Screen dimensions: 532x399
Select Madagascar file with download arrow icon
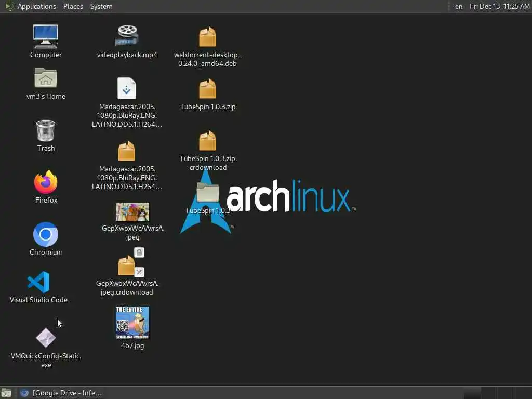[x=127, y=88]
